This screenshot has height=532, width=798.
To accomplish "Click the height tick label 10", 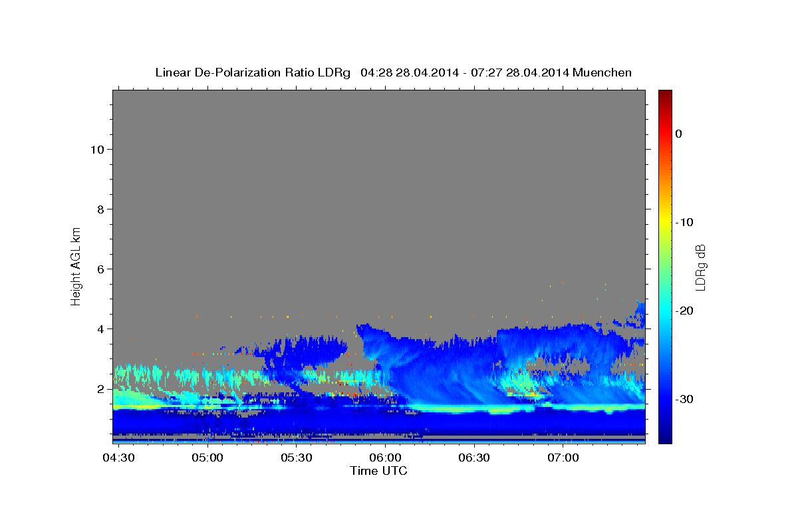I will [97, 150].
